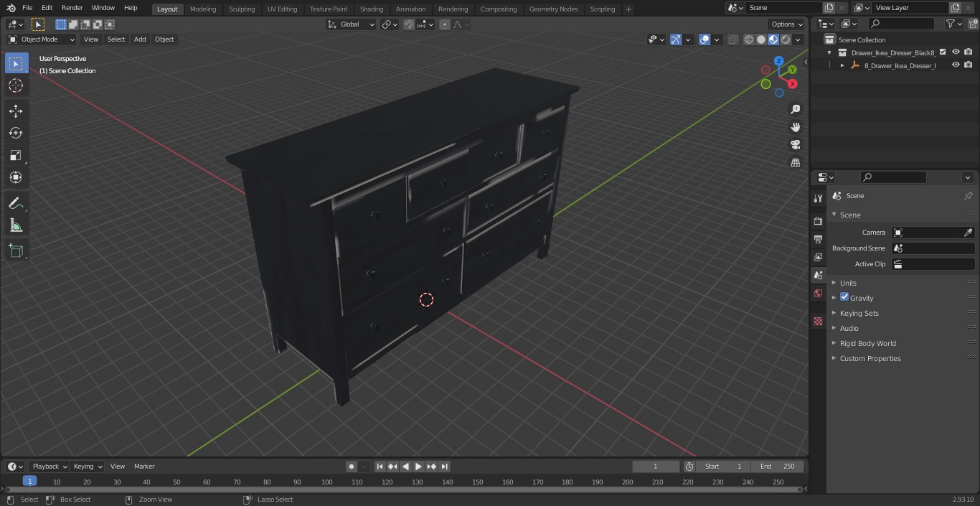Open the Add menu in viewport header
The width and height of the screenshot is (980, 506).
tap(140, 39)
